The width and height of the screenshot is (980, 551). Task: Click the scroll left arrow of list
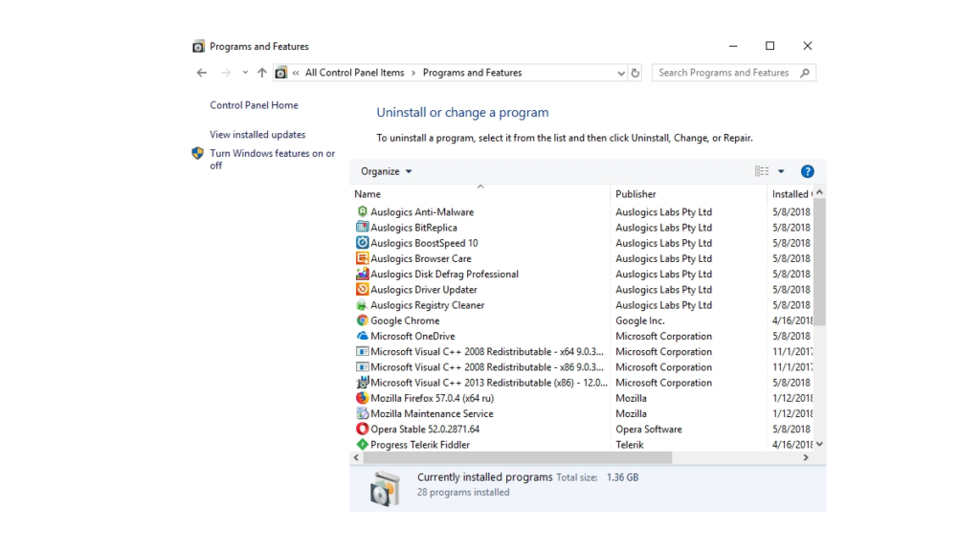[x=356, y=458]
